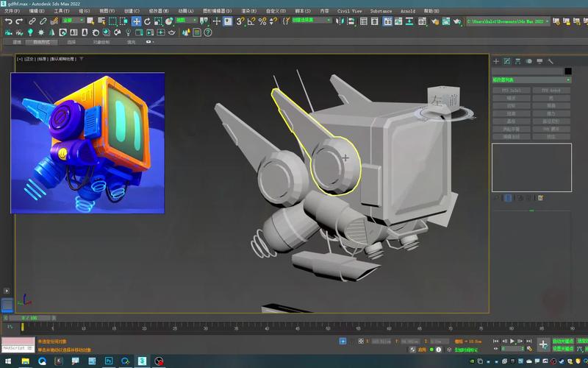Open the 修改器(M) menu
The width and height of the screenshot is (588, 368).
pos(159,11)
